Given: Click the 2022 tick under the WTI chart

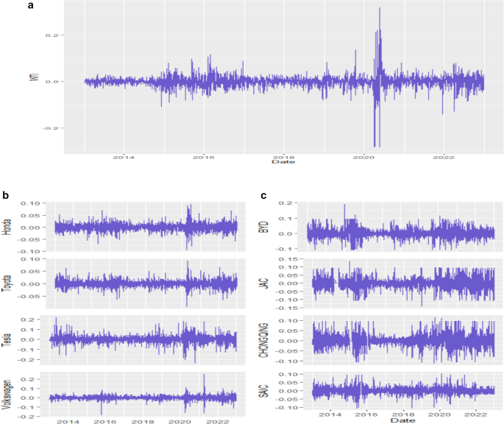Looking at the screenshot, I should coord(444,158).
